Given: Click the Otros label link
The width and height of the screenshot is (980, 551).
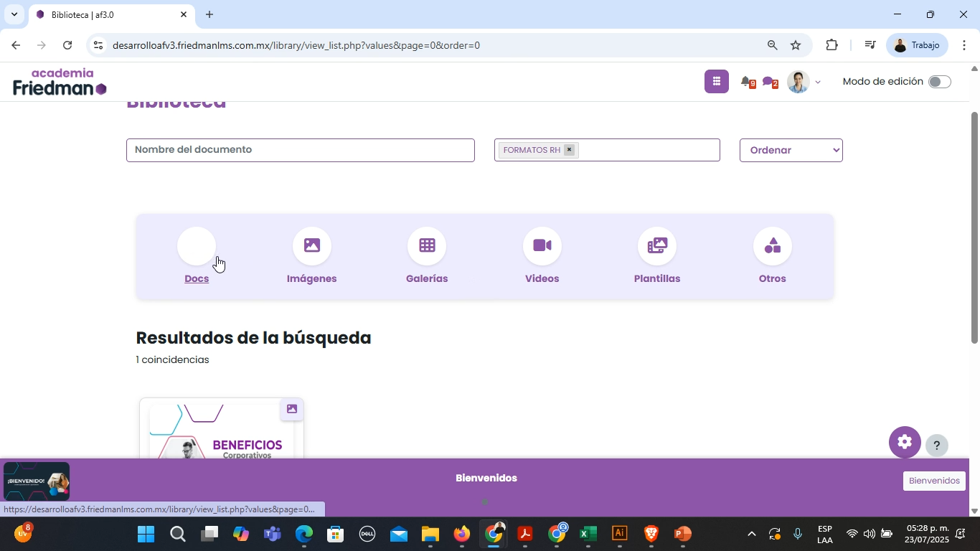Looking at the screenshot, I should point(773,278).
